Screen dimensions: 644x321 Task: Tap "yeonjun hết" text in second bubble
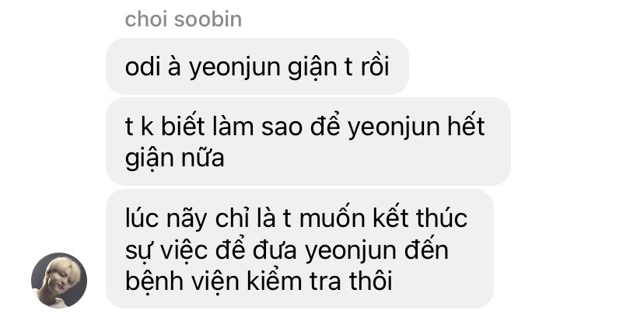[416, 127]
